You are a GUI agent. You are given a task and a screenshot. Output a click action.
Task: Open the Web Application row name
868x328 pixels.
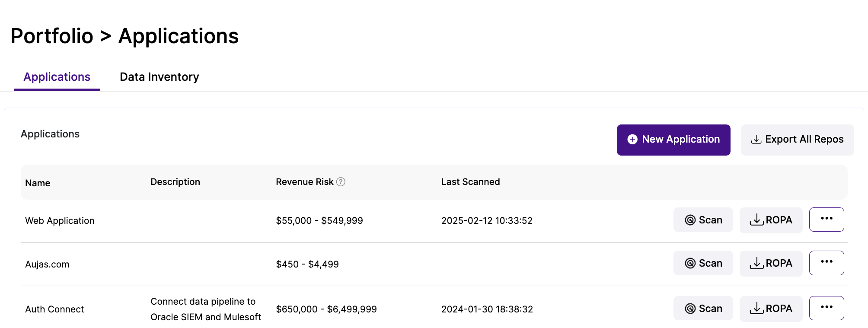60,220
